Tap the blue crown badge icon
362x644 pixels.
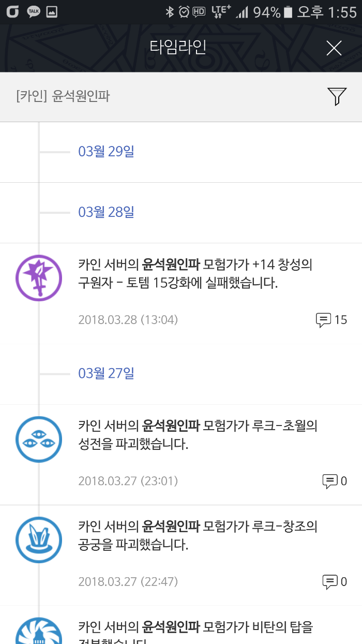coord(39,539)
